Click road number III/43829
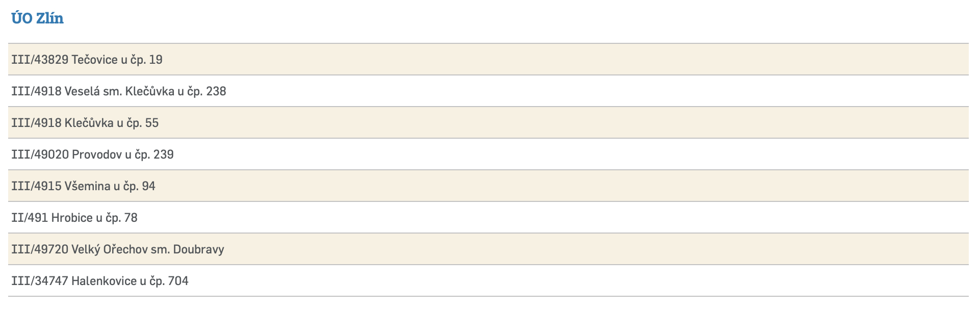The image size is (980, 309). (40, 60)
